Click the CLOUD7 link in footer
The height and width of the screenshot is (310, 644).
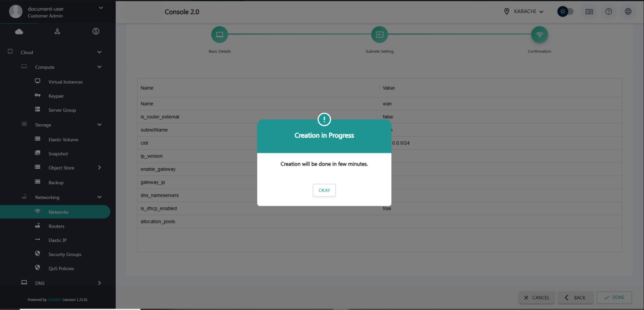click(54, 300)
